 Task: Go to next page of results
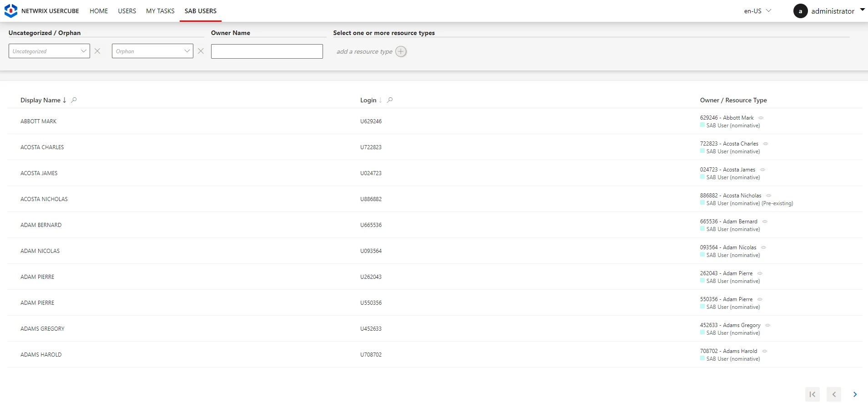pos(855,394)
